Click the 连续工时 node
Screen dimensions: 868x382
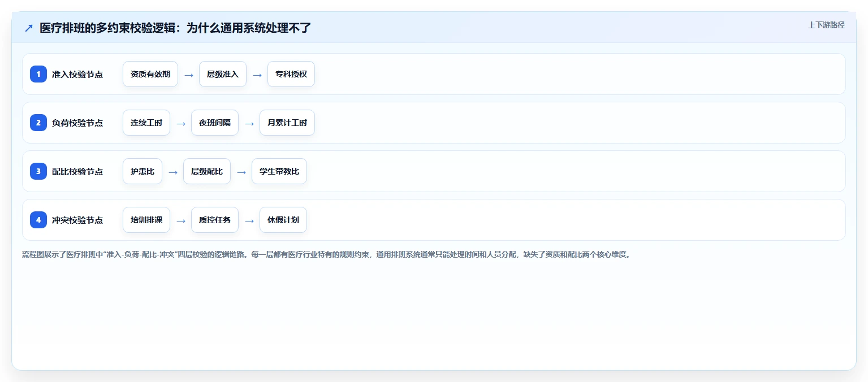pos(146,123)
